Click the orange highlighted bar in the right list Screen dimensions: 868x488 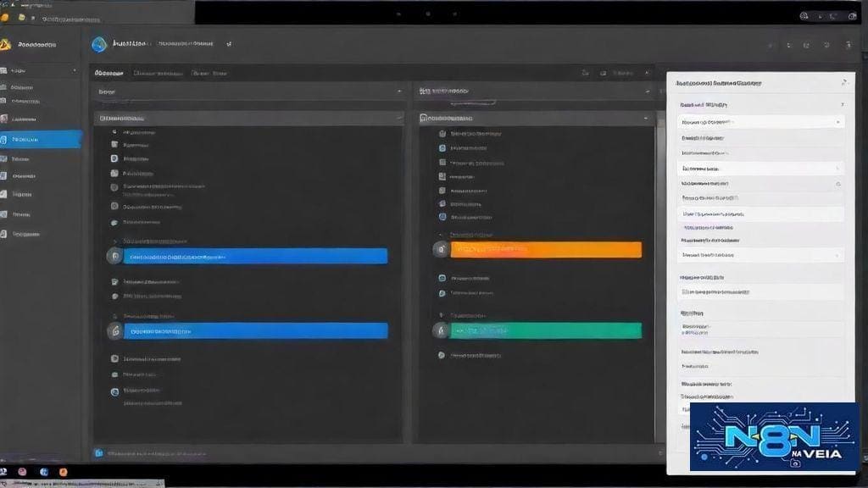pos(546,250)
